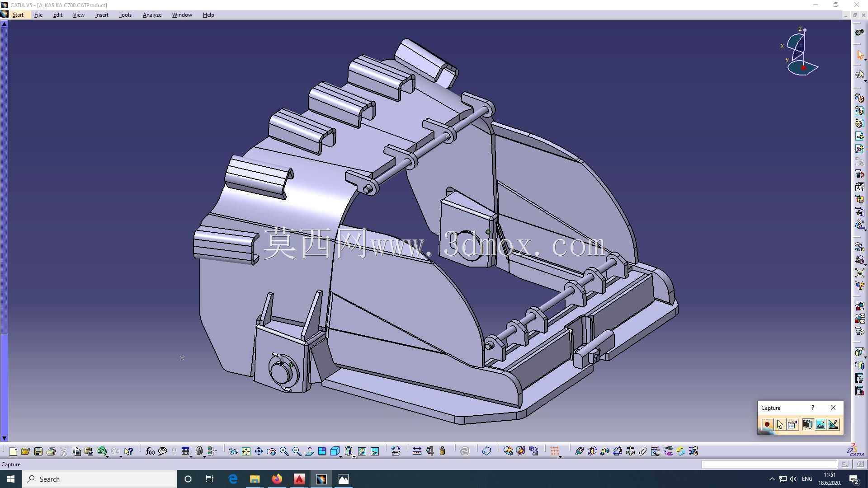Click the Measure Inertia weight icon
The image size is (868, 488).
click(x=442, y=451)
